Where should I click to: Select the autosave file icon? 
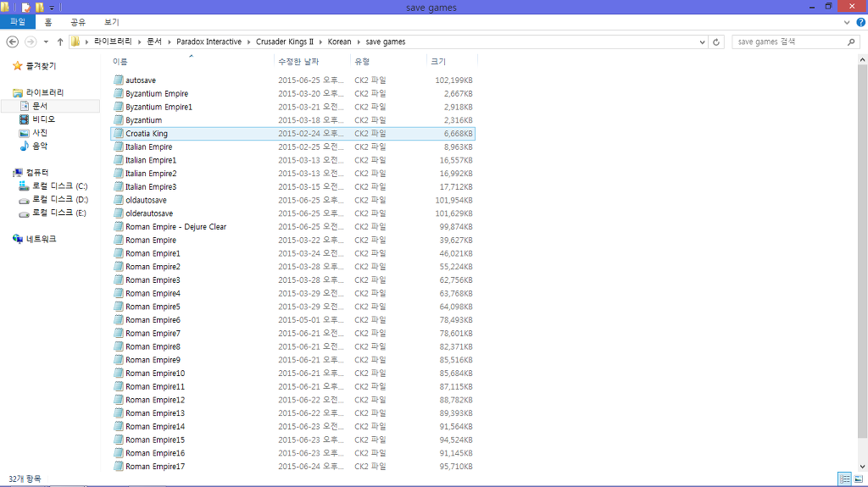119,80
